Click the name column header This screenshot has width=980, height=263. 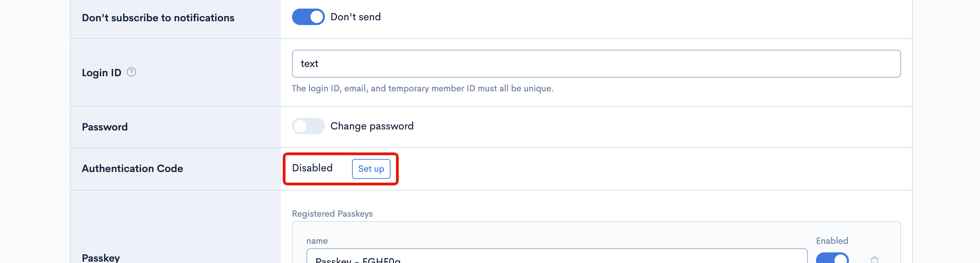(x=316, y=241)
